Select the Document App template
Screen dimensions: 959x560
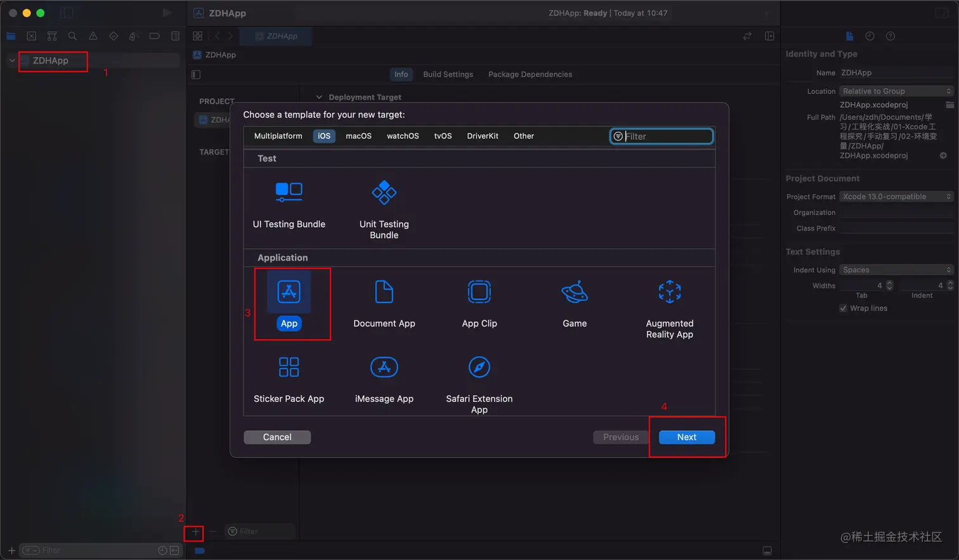click(x=384, y=303)
